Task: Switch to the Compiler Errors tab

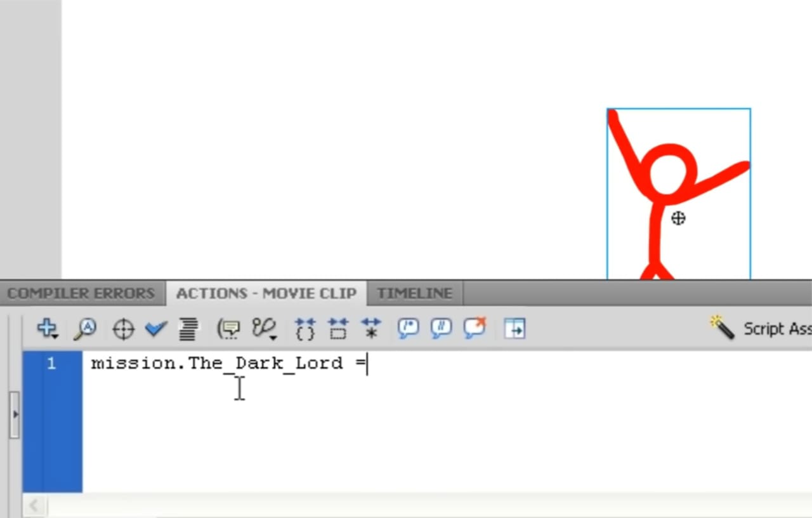Action: 81,294
